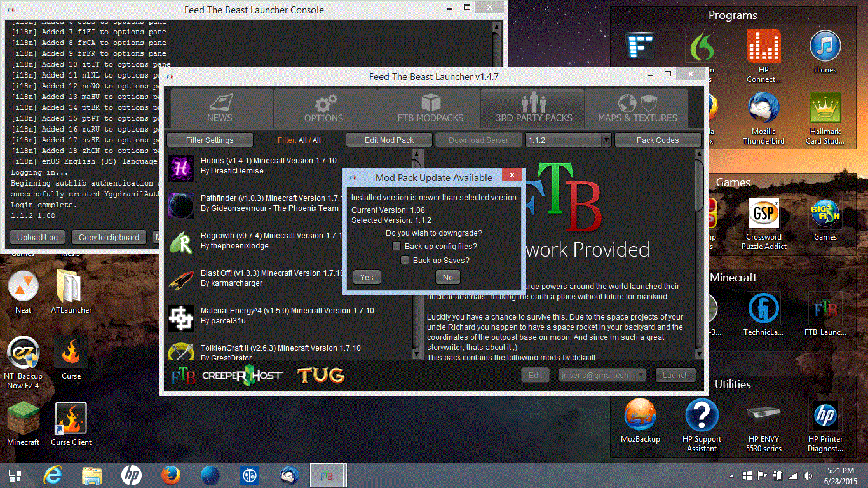Open NTI Backup Now EZ 4 icon
The image size is (868, 488).
click(24, 363)
